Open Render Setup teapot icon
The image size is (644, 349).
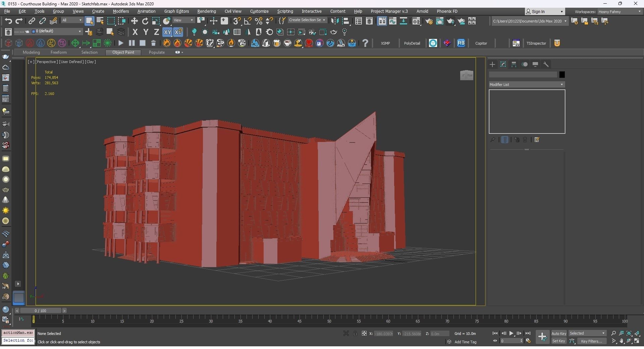(x=429, y=21)
